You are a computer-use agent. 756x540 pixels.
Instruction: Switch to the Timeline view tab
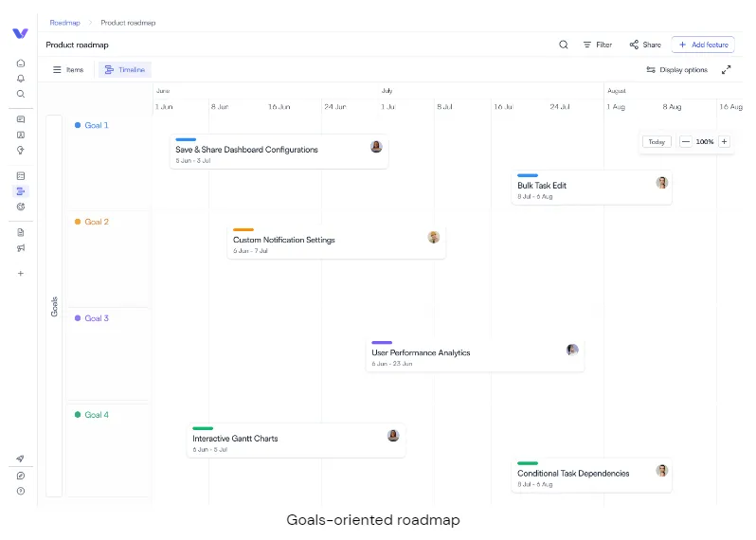(x=125, y=70)
